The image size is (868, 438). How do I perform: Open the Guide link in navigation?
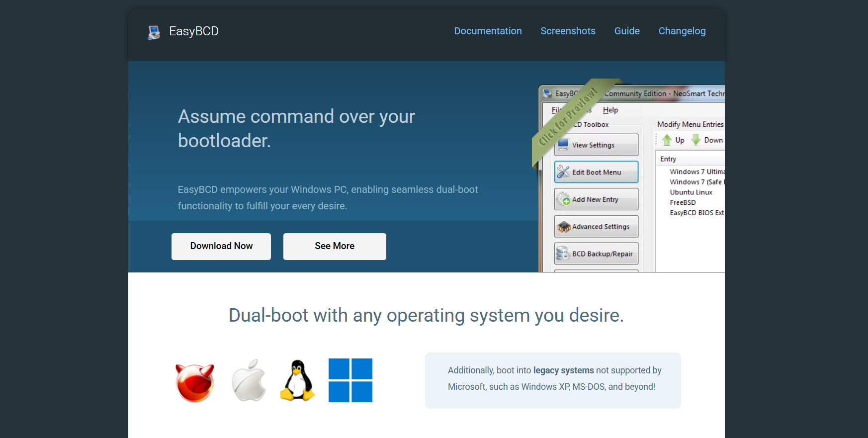627,31
